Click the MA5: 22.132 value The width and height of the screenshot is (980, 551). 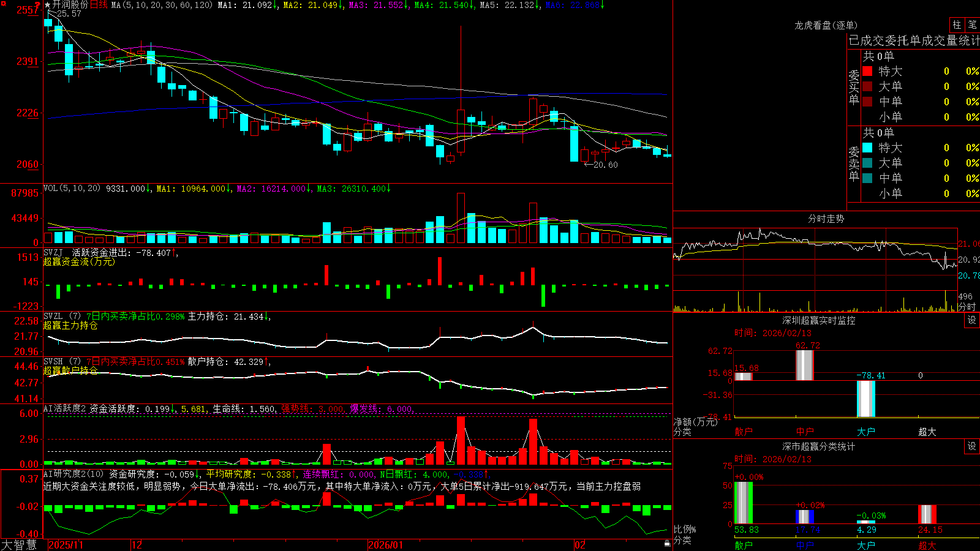pyautogui.click(x=509, y=5)
